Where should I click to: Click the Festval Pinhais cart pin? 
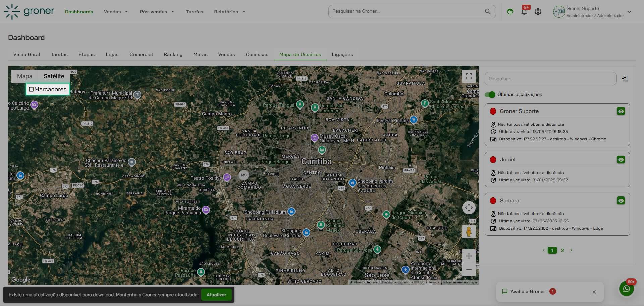413,119
